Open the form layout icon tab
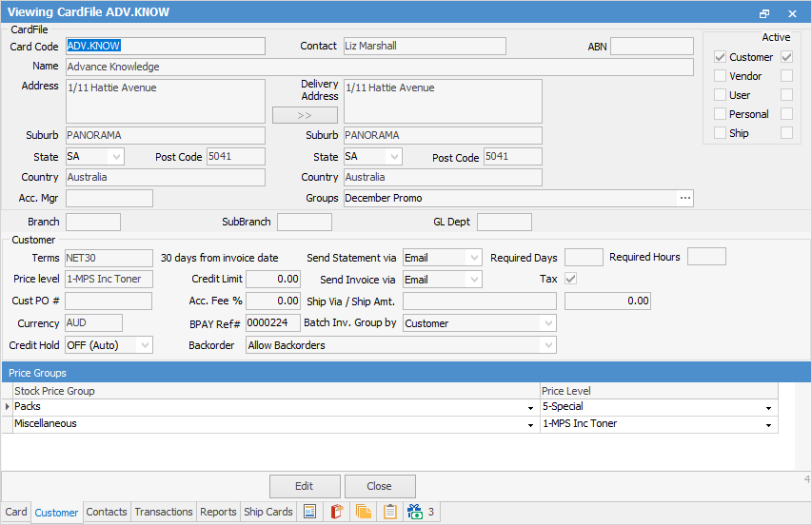The image size is (812, 525). tap(309, 512)
